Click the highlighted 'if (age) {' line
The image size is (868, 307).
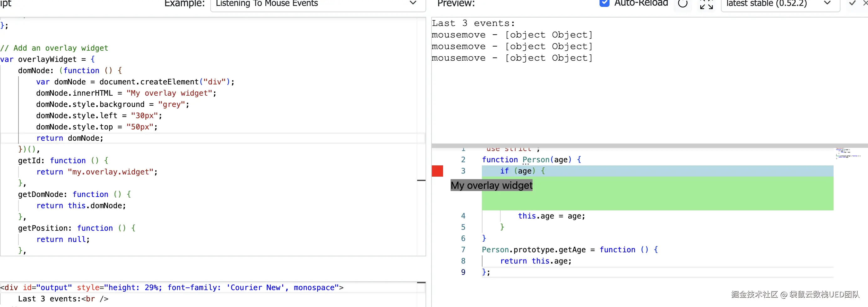click(657, 171)
